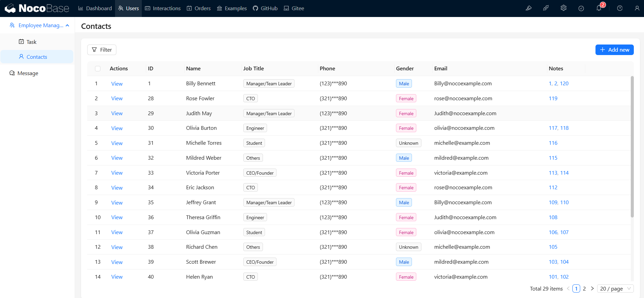Click the Engineer tag for Theresa Griffin
Screen dimensions: 644x298
[255, 217]
